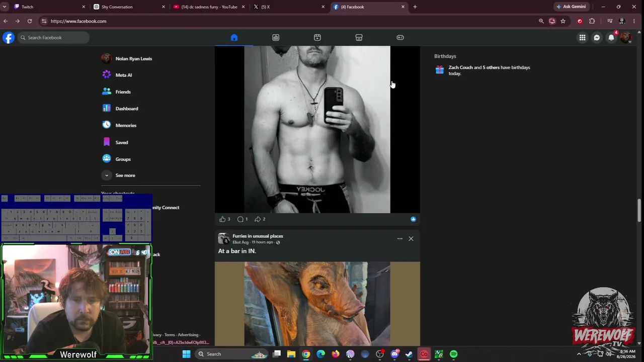
Task: Open the browser zoom magnifier icon
Action: coord(541,21)
